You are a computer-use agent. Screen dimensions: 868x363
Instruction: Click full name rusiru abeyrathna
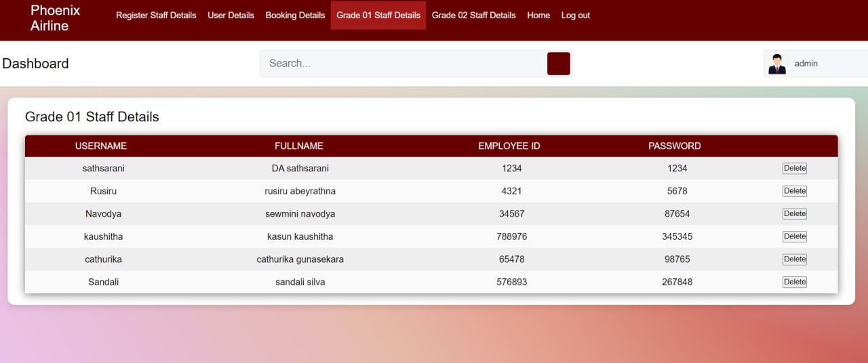click(x=300, y=191)
